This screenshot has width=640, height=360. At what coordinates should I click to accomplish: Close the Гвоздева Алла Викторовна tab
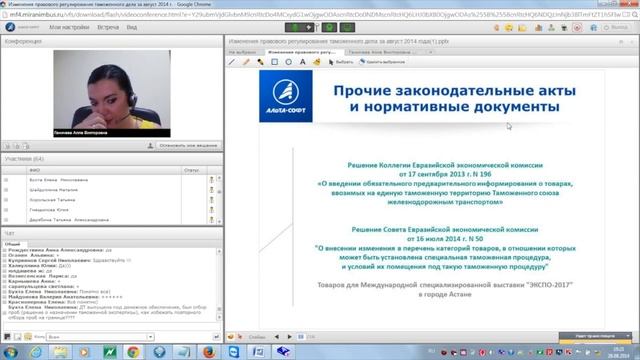pos(430,52)
